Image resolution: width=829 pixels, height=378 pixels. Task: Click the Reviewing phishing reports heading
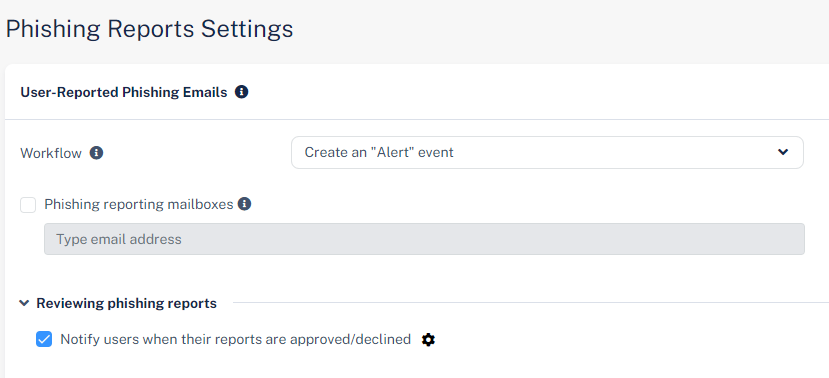click(x=126, y=303)
